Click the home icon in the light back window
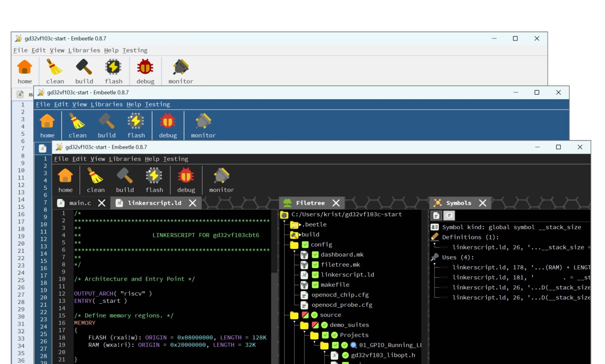 click(25, 67)
